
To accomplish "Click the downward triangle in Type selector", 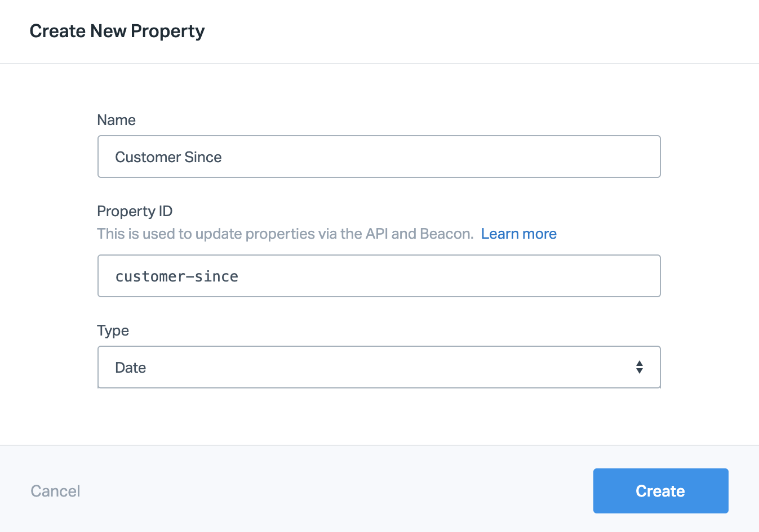I will 639,371.
